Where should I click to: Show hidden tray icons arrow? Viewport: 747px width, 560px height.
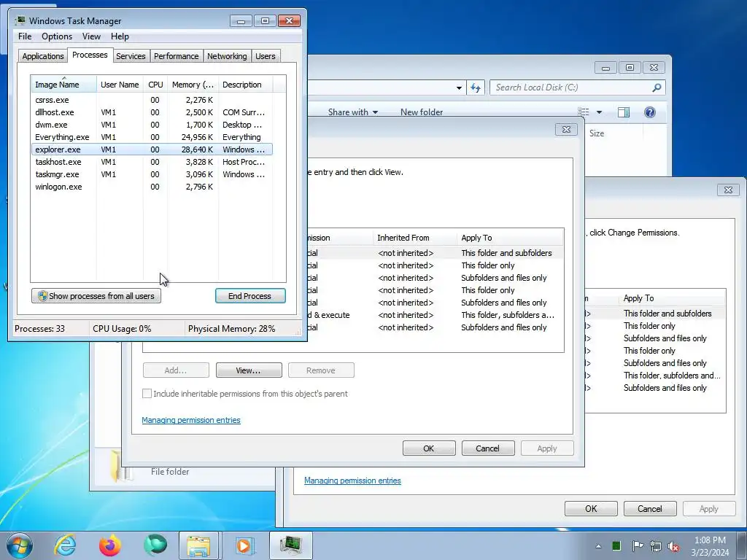598,546
